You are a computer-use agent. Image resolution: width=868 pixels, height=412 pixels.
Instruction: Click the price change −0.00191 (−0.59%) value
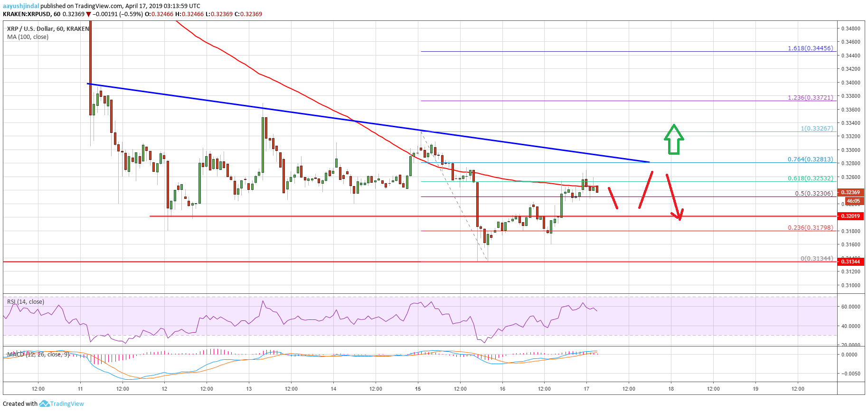pos(118,14)
